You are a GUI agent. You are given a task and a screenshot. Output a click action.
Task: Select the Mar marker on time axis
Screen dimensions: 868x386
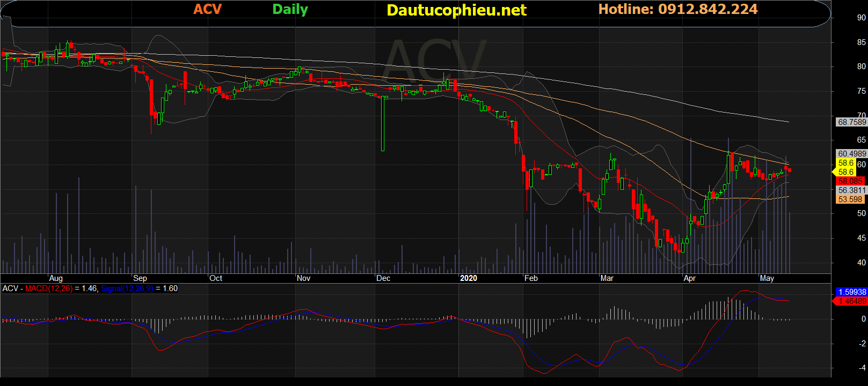607,278
